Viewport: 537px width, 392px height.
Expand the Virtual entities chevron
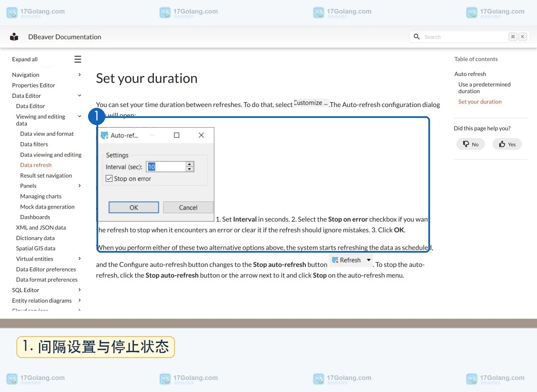(80, 259)
